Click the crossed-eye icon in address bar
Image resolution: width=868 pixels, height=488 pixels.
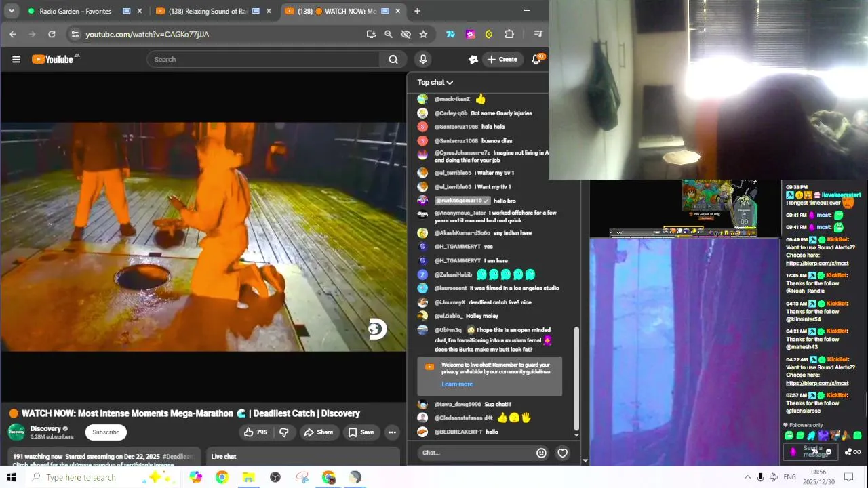point(406,34)
